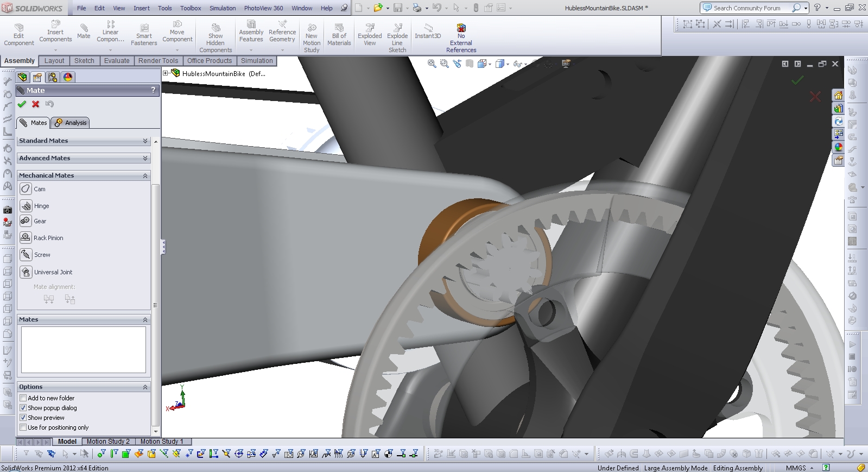The width and height of the screenshot is (868, 472).
Task: Select the Gear mate icon
Action: (x=26, y=221)
